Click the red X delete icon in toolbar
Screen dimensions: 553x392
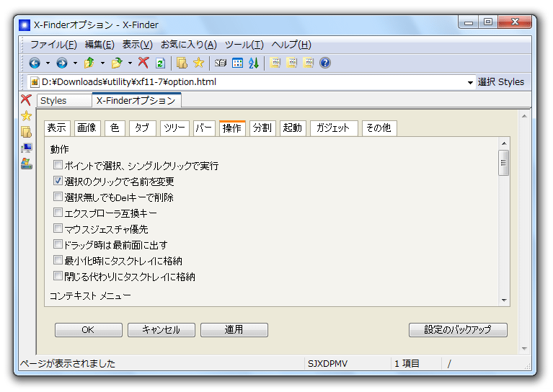click(143, 63)
